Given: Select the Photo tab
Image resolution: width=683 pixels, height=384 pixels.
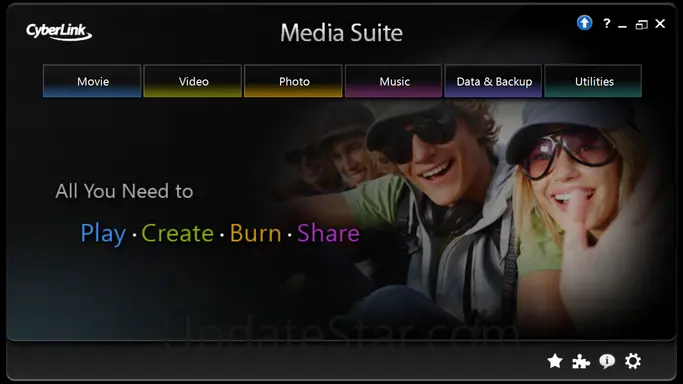Looking at the screenshot, I should [293, 81].
